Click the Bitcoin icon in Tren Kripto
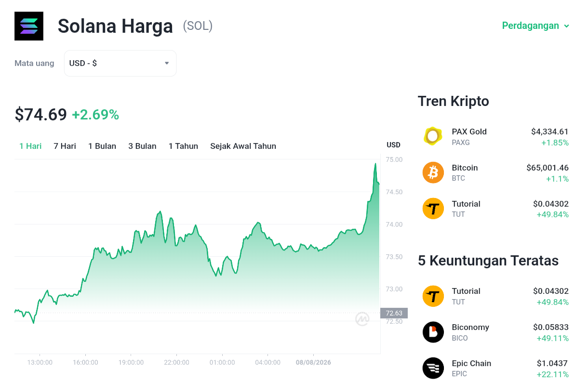The image size is (588, 383). pos(433,172)
